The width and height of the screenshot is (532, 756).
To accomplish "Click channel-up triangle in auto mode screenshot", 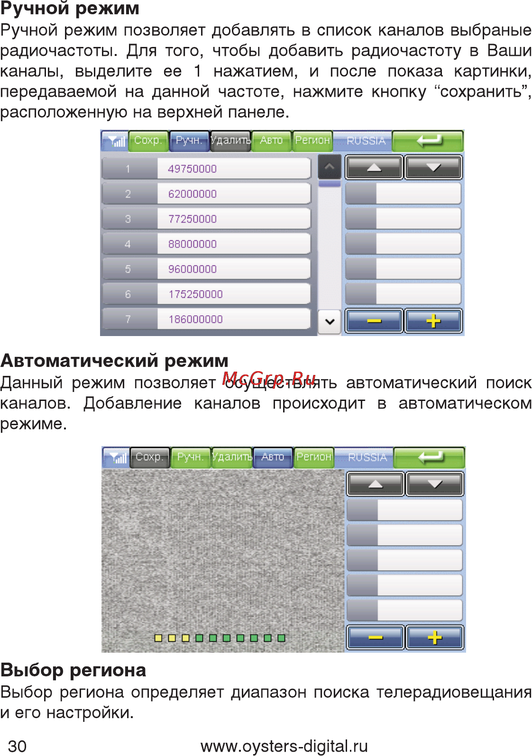I will click(x=376, y=484).
